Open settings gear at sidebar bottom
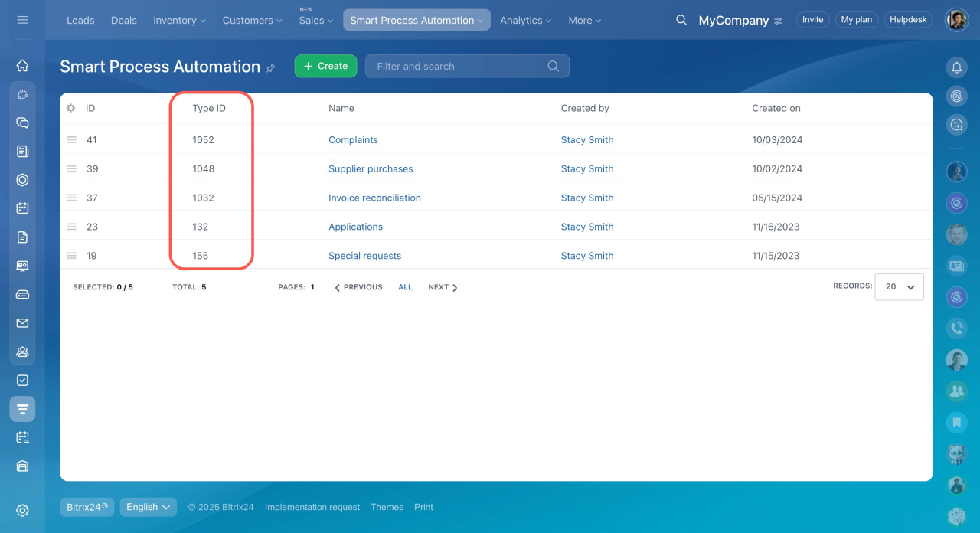 22,511
